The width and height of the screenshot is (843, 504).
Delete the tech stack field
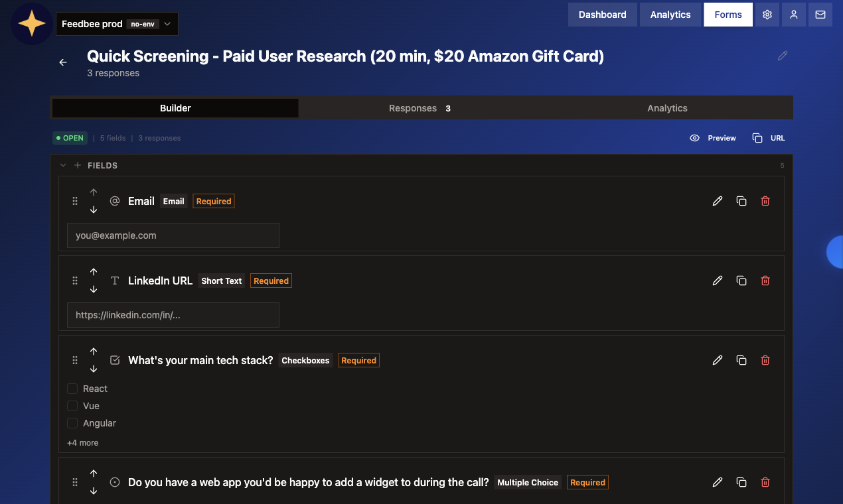765,360
